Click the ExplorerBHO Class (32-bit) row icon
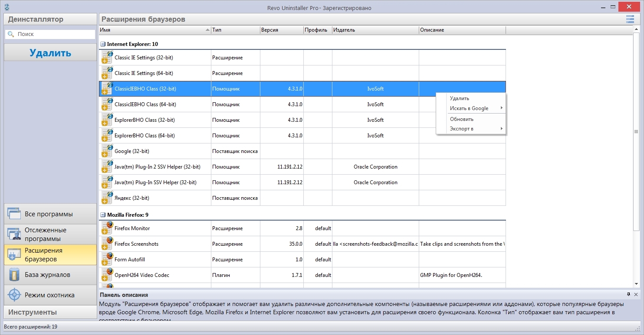This screenshot has width=644, height=335. 107,120
